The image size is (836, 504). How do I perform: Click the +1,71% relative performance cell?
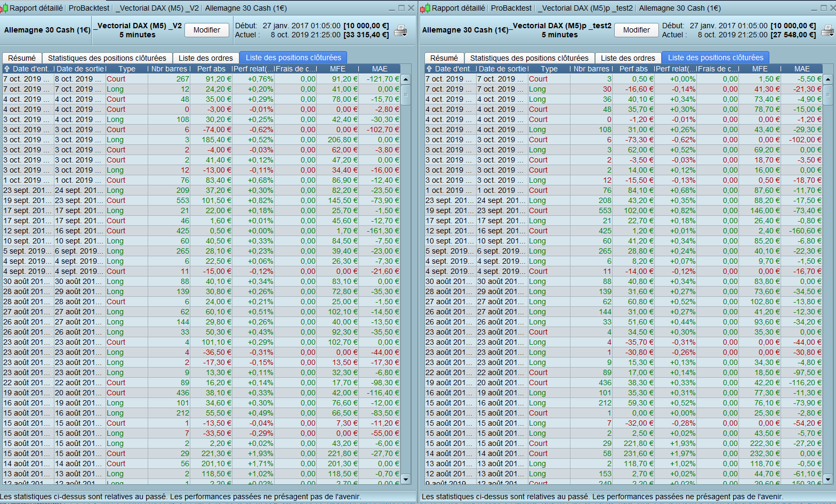[253, 464]
